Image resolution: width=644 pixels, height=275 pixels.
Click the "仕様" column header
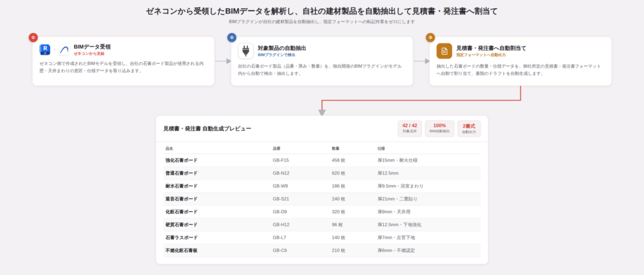pyautogui.click(x=381, y=149)
